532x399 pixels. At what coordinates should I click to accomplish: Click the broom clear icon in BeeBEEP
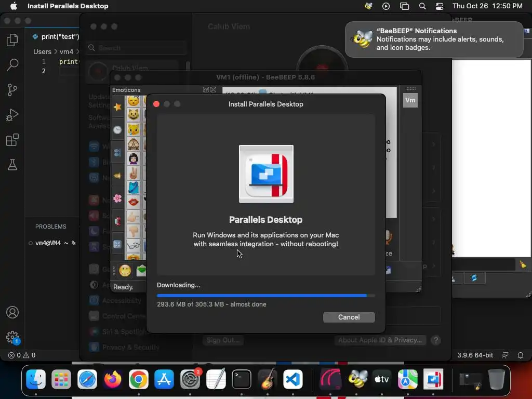pyautogui.click(x=523, y=264)
